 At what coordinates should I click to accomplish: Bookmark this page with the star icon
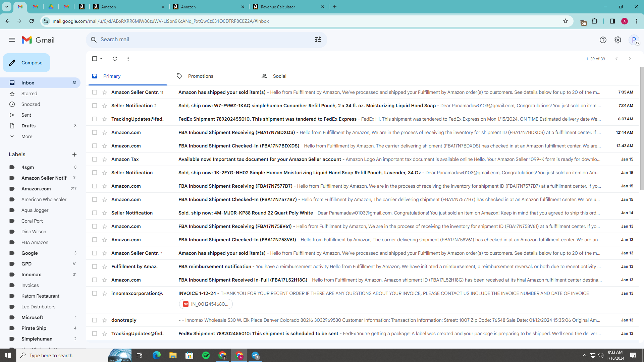(x=566, y=21)
